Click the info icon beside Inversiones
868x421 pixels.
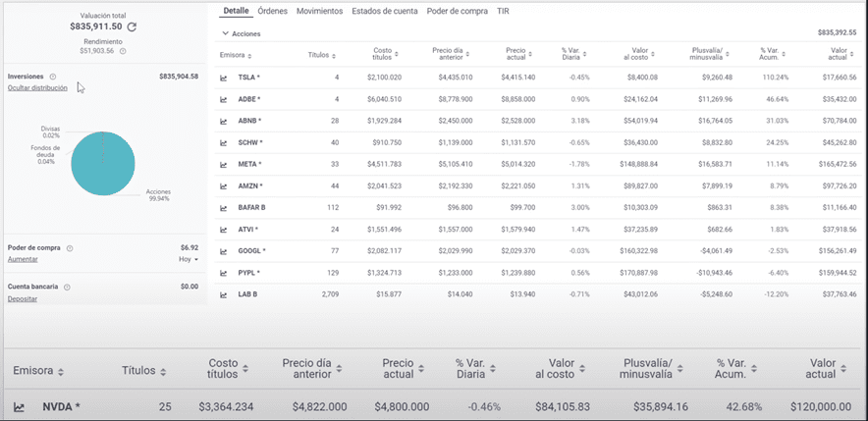[53, 76]
